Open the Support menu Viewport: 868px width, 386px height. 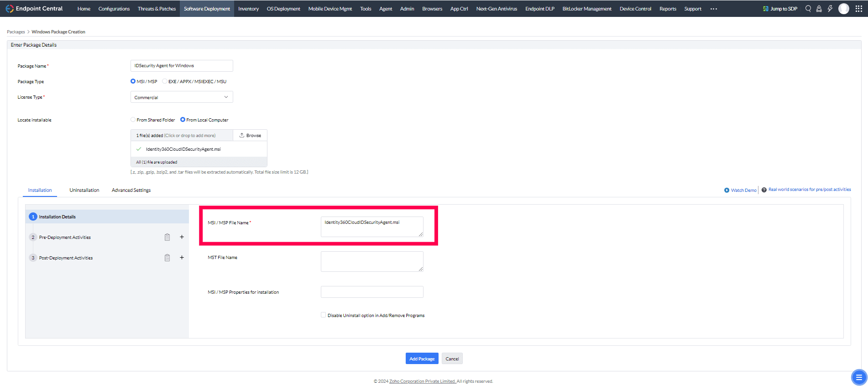point(693,9)
